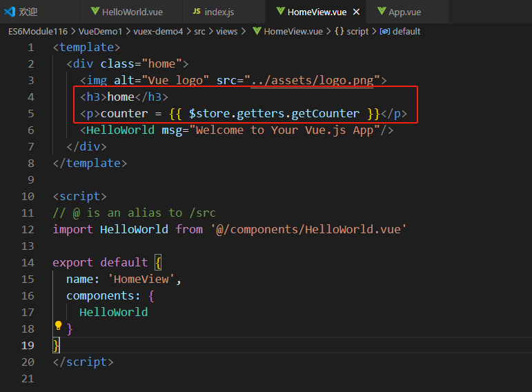Screen dimensions: 532x392
Task: Click 'HelloWorld' entry on line 17
Action: (x=114, y=312)
